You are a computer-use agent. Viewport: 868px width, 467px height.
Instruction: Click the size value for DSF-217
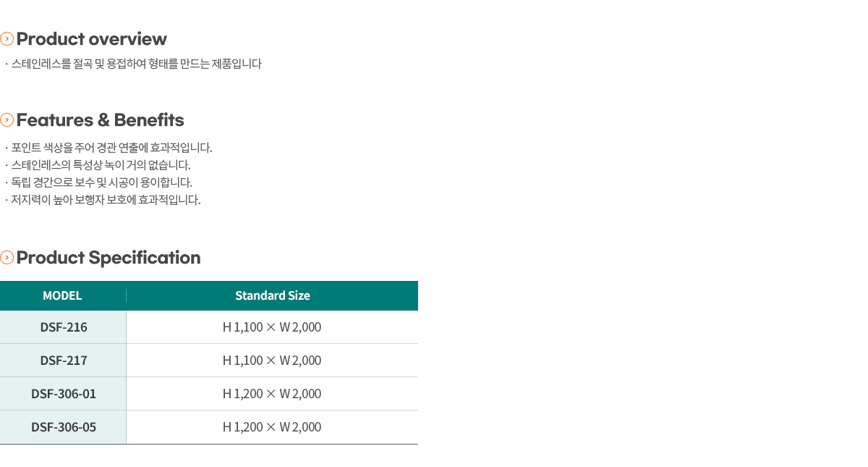pyautogui.click(x=272, y=361)
